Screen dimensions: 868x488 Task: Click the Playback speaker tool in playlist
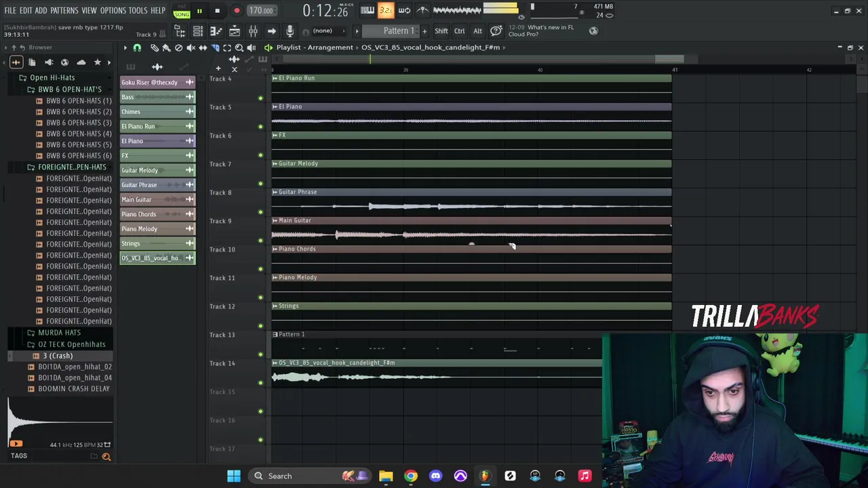point(252,47)
